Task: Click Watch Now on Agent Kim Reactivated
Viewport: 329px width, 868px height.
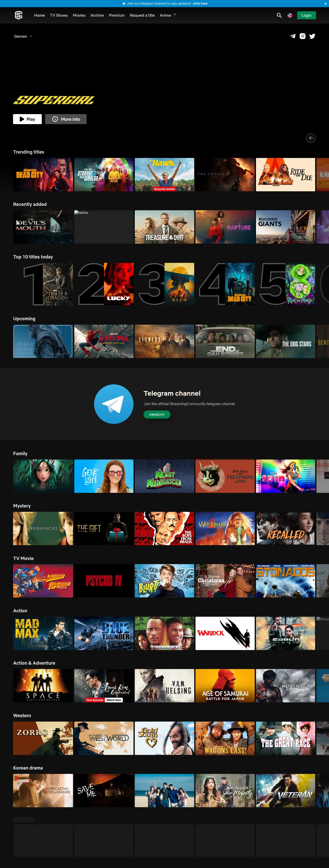Action: click(114, 700)
